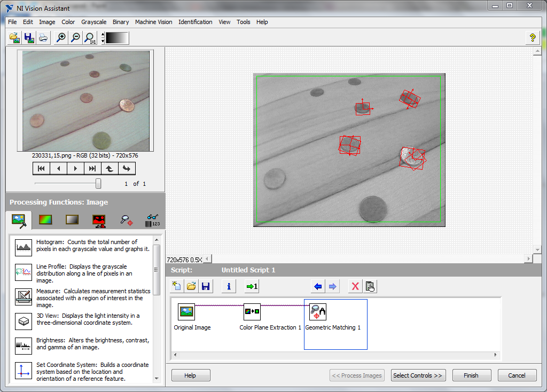Viewport: 547px width, 392px height.
Task: Select the Histogram function icon
Action: point(24,246)
